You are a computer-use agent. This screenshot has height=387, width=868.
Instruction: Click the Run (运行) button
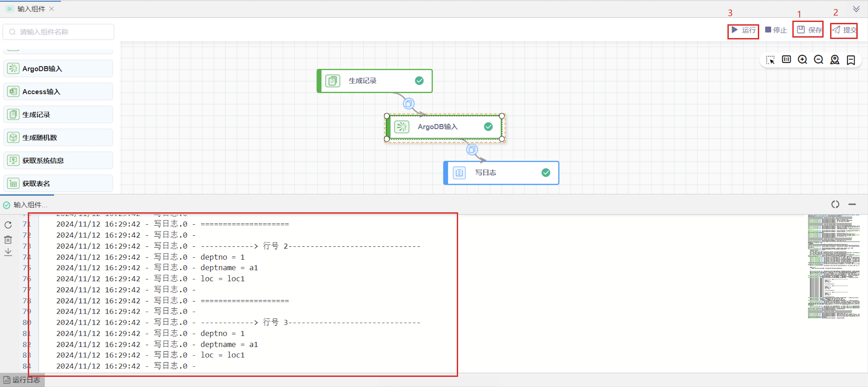[743, 30]
